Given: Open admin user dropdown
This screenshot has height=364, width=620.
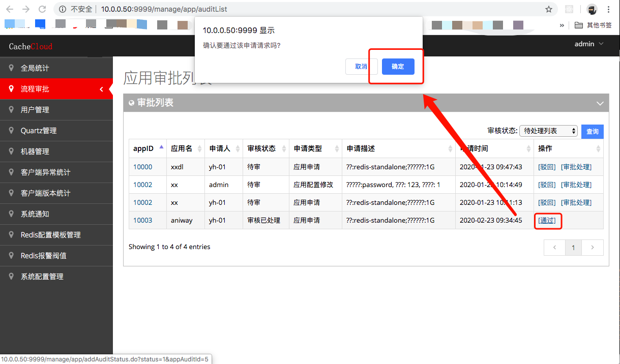Looking at the screenshot, I should [x=589, y=44].
